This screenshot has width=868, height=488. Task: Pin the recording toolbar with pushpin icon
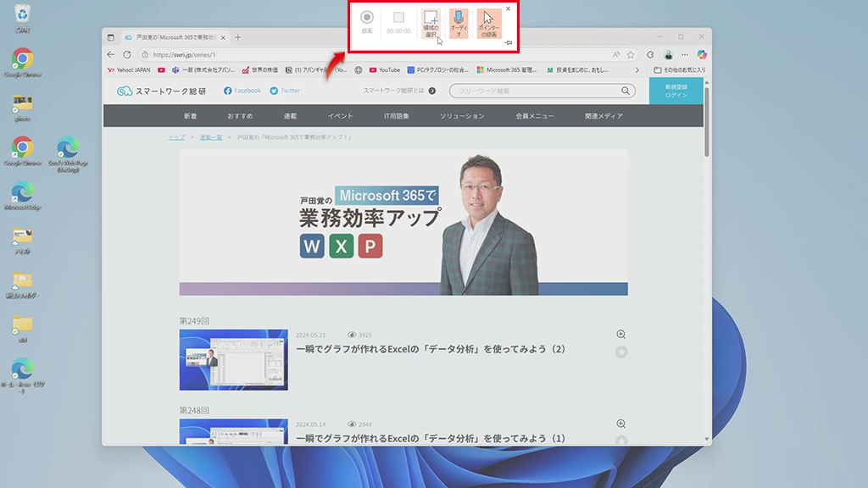(x=509, y=42)
